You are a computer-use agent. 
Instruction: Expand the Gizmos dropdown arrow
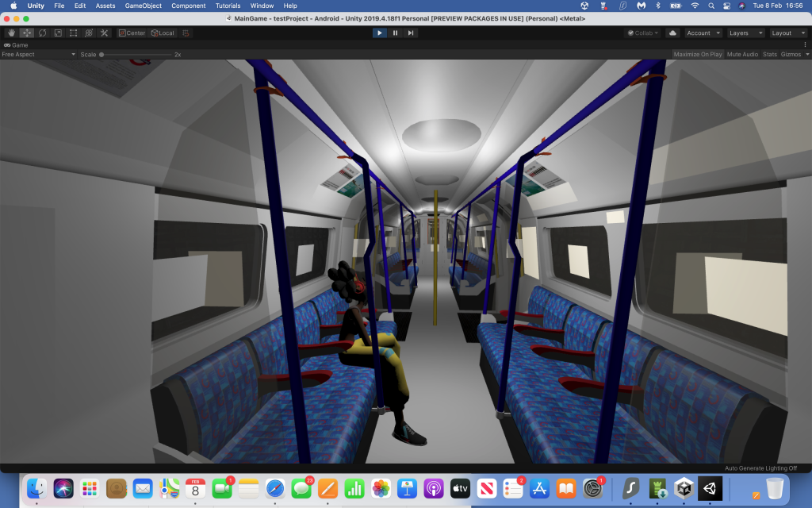[807, 55]
